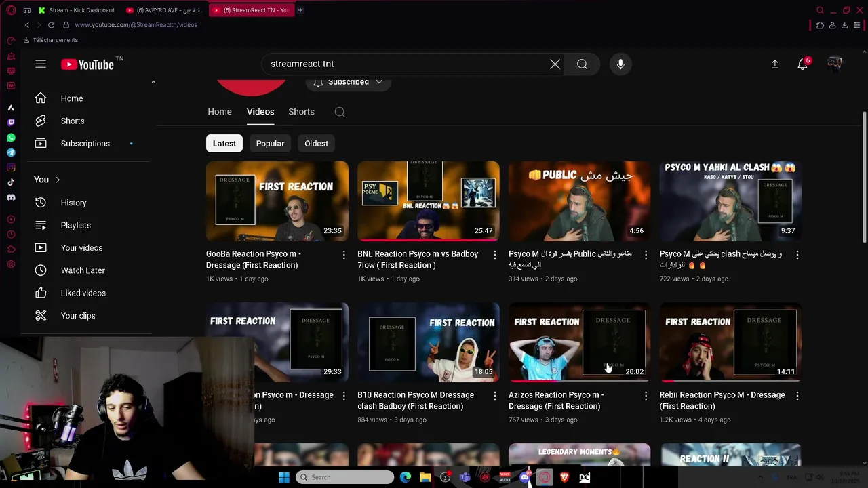Open WhatsApp in Opera sidebar
Screen dimensions: 868x488
(x=11, y=138)
